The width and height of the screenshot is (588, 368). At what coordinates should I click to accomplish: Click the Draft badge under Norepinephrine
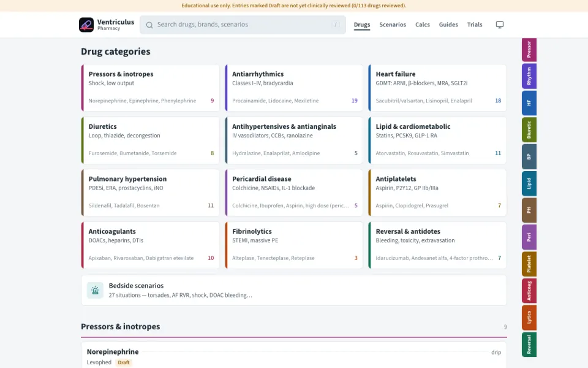click(123, 362)
